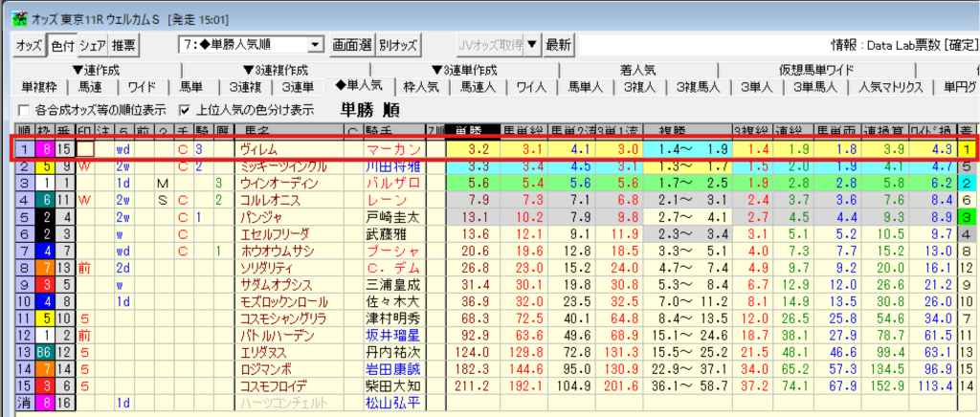Open the 推票 view
This screenshot has width=980, height=417.
(x=123, y=45)
